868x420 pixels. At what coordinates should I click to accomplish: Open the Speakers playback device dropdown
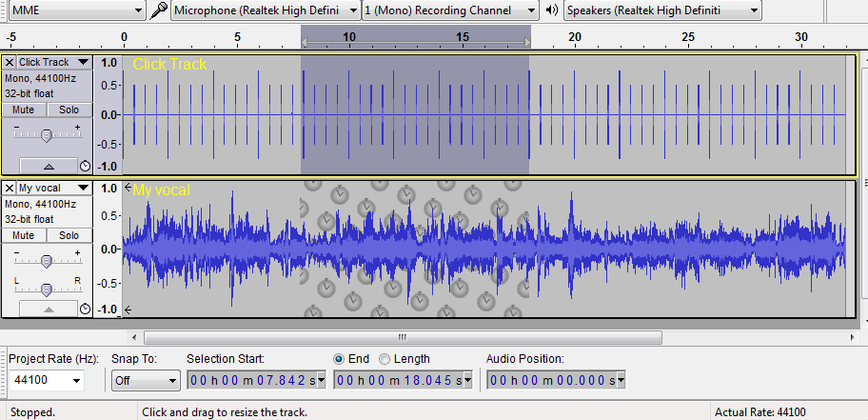662,10
